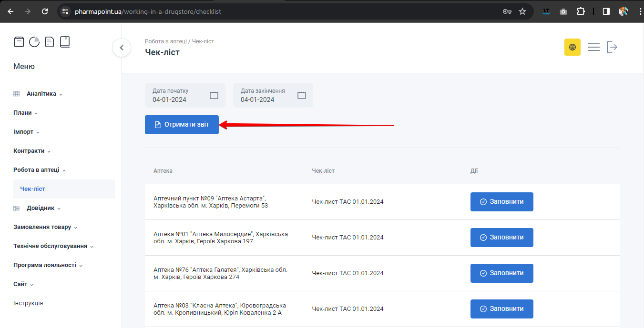Select the Чек-ліст sidebar item
The width and height of the screenshot is (644, 328).
[x=33, y=189]
